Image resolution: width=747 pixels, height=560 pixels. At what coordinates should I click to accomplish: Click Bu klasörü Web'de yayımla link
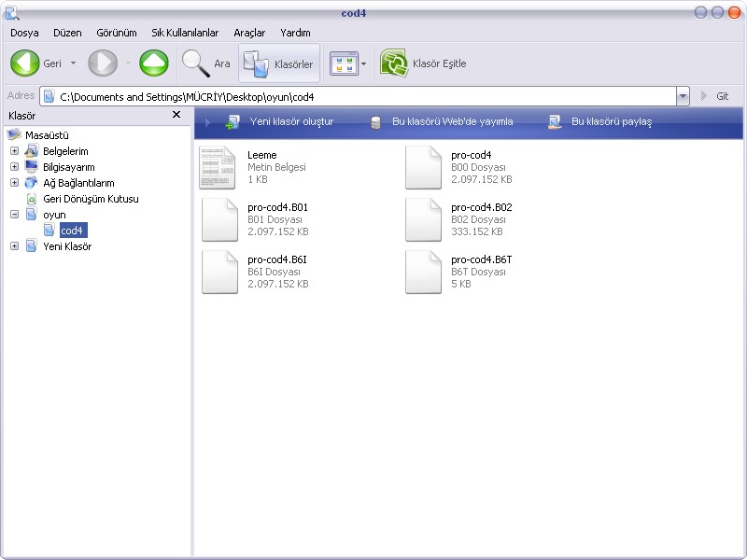pyautogui.click(x=452, y=121)
